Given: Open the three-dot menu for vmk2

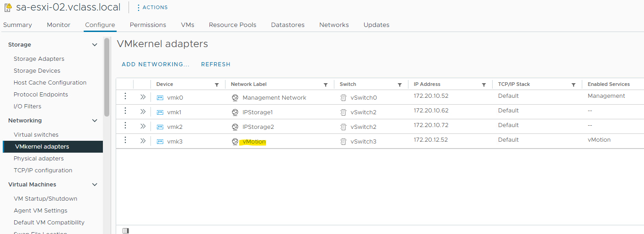Looking at the screenshot, I should pyautogui.click(x=125, y=126).
